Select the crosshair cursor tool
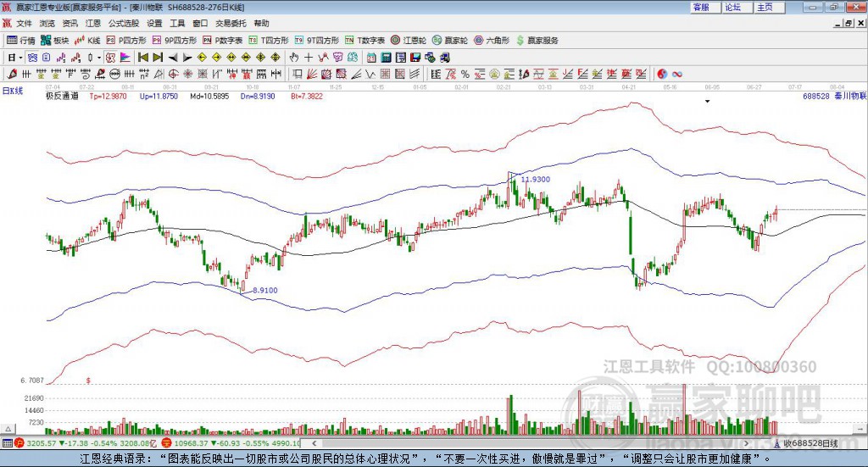 coord(309,58)
